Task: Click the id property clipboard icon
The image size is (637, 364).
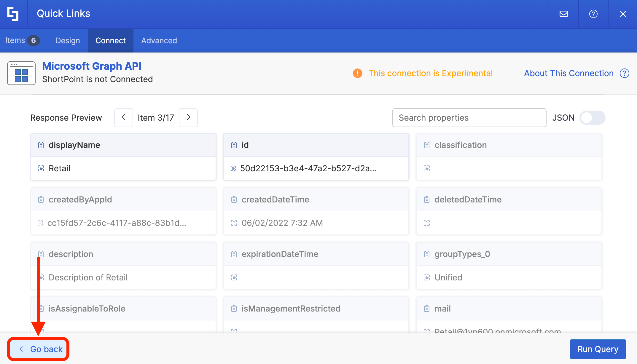Action: pyautogui.click(x=234, y=145)
